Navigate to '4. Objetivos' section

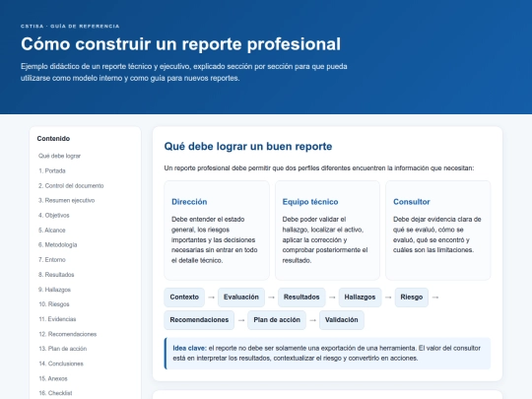tap(53, 215)
